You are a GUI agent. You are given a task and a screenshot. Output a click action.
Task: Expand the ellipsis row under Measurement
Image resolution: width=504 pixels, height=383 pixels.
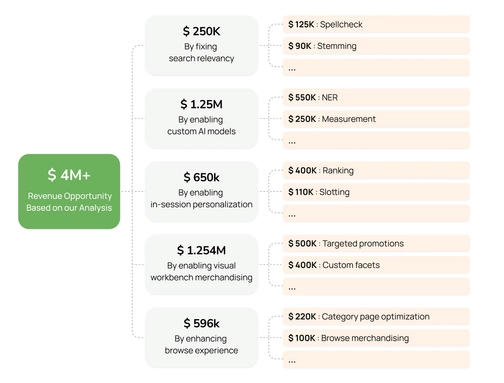coord(376,141)
